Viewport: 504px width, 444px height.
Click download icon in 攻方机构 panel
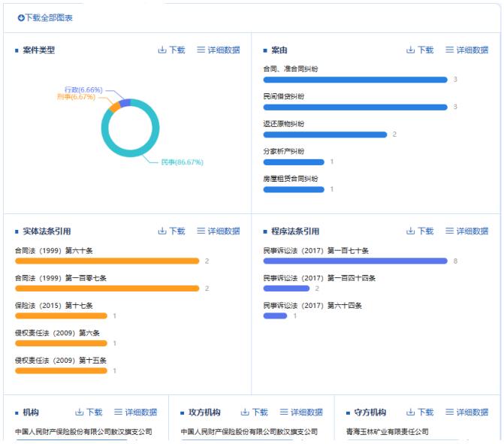coord(245,412)
